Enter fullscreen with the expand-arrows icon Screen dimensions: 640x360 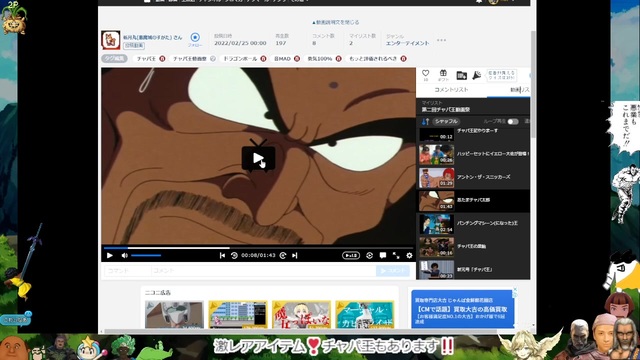[396, 256]
